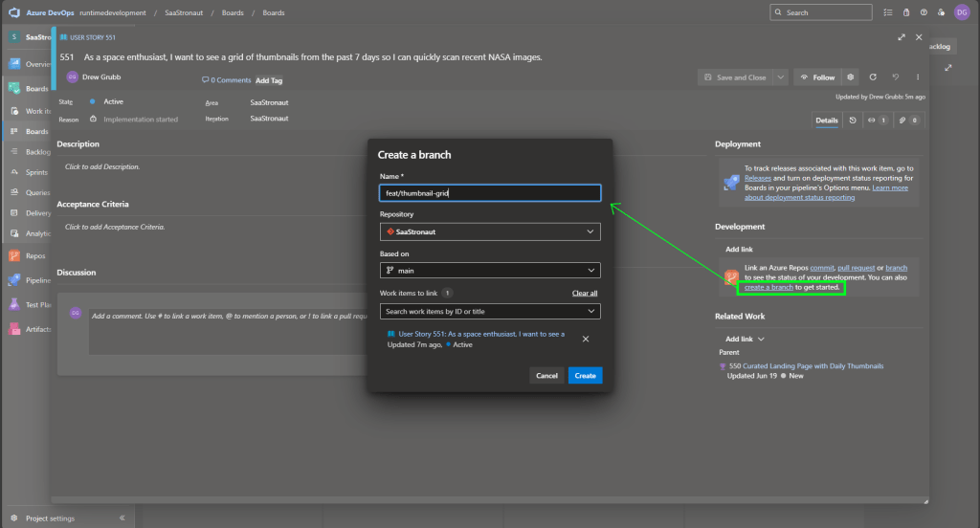Click the Follow button
This screenshot has height=528, width=980.
tap(817, 77)
